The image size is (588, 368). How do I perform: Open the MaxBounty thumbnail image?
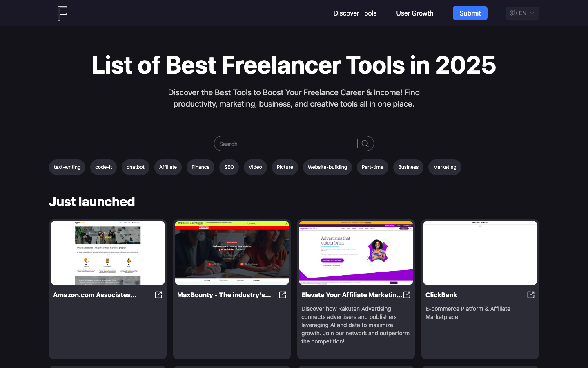pos(232,253)
